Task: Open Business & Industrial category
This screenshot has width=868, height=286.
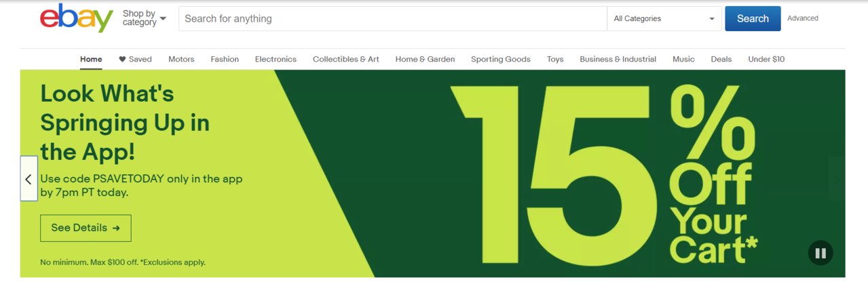Action: click(x=618, y=59)
